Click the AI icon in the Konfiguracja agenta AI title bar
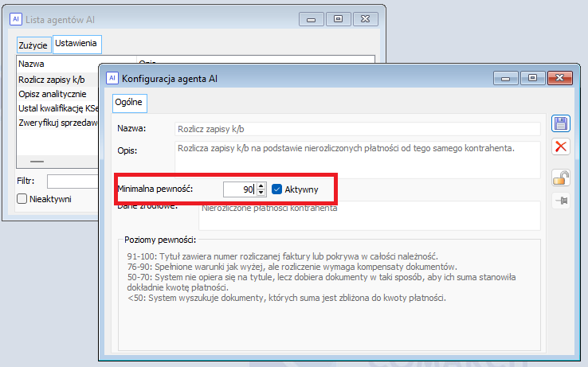Viewport: 588px width, 367px height. pos(112,78)
